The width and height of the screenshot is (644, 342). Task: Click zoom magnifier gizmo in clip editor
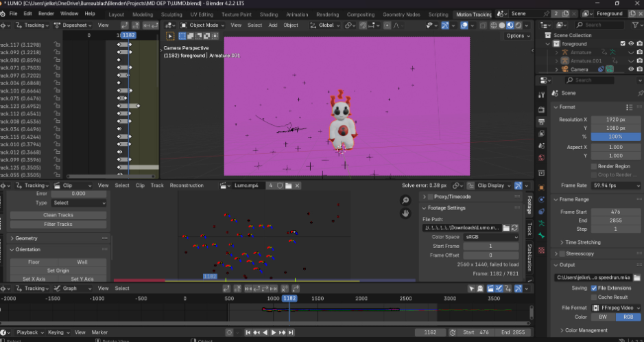point(405,200)
